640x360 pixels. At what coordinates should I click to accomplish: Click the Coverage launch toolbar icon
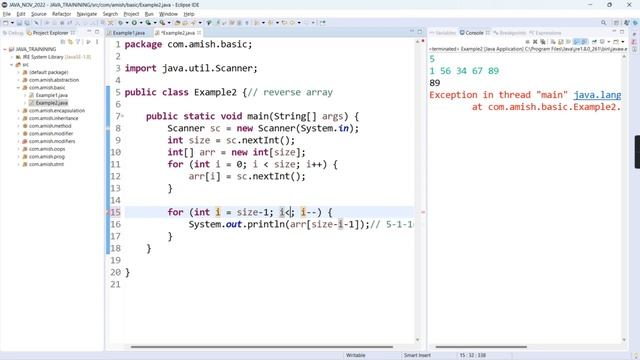[148, 23]
